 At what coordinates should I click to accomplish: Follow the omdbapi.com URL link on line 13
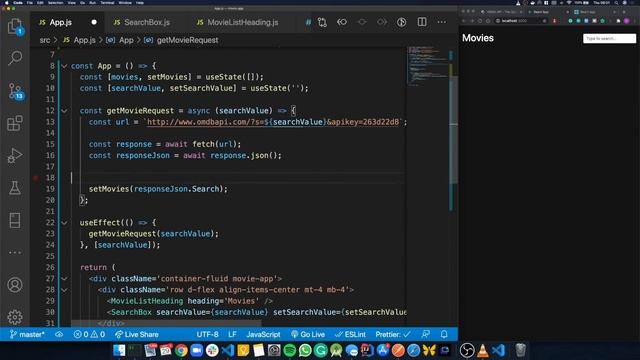[273, 122]
